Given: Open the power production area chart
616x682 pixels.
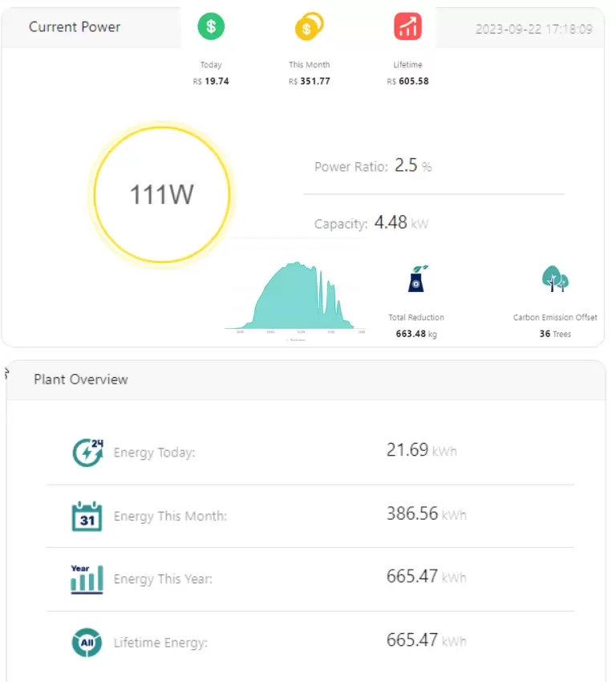Looking at the screenshot, I should click(x=297, y=298).
